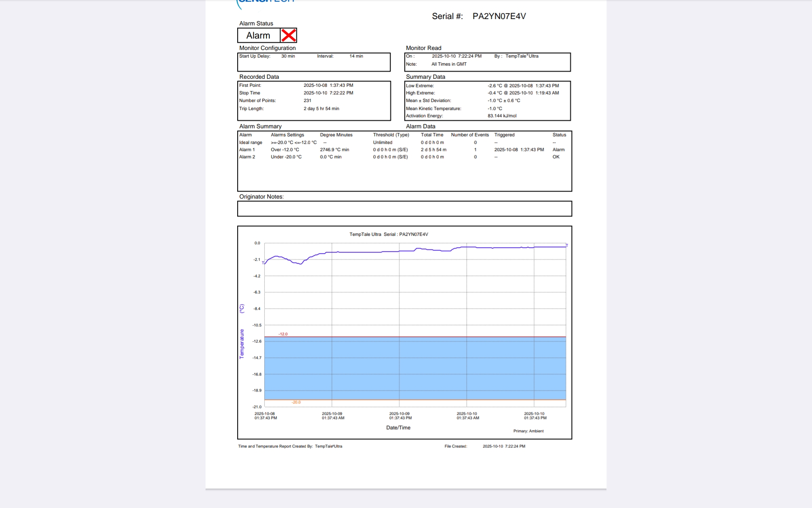Select the serial number PA2YN07E4V at top
Viewport: 812px width, 508px height.
pyautogui.click(x=499, y=16)
